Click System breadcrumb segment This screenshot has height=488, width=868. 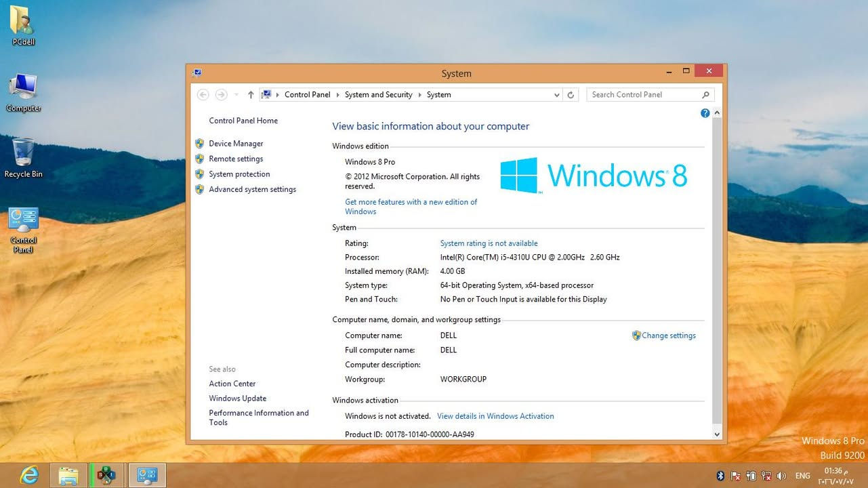[x=438, y=95]
